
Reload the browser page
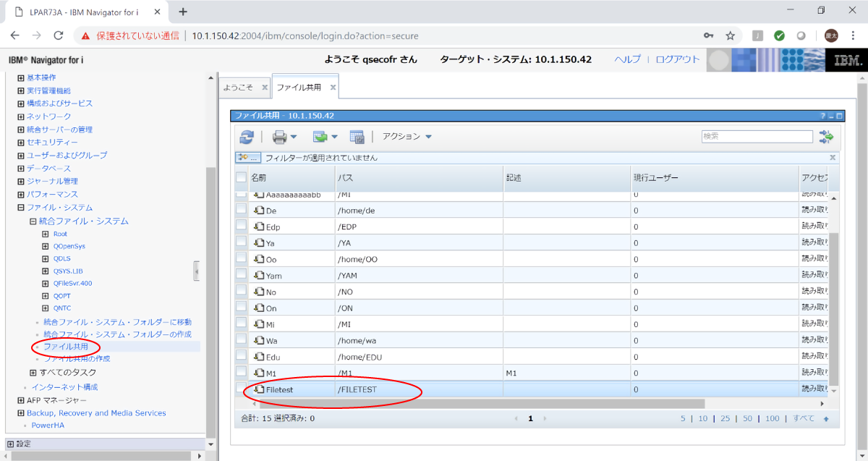click(x=59, y=35)
